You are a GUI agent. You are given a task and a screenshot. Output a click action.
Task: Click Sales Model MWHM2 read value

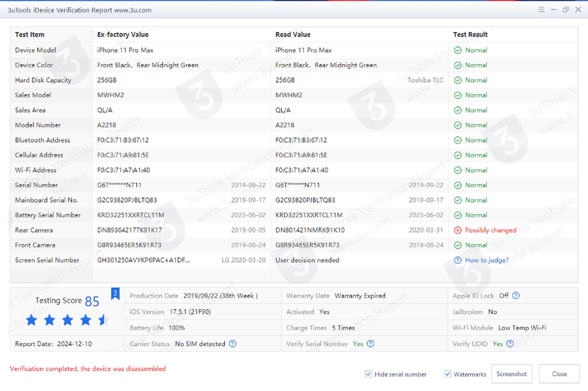[x=289, y=95]
